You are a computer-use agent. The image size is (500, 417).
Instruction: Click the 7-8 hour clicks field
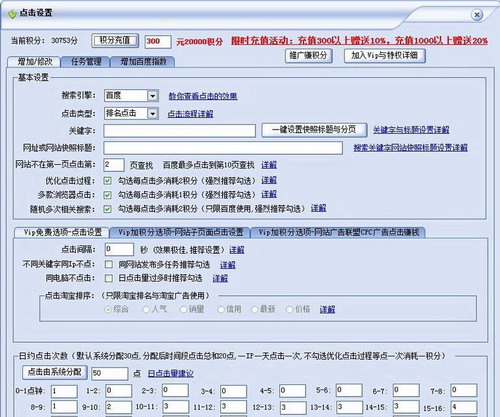coord(464,390)
